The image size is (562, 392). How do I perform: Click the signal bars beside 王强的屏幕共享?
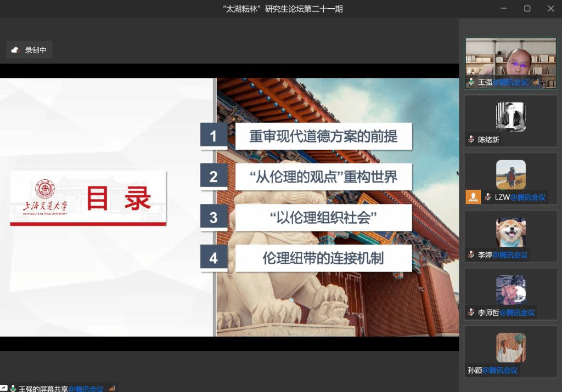coord(112,388)
